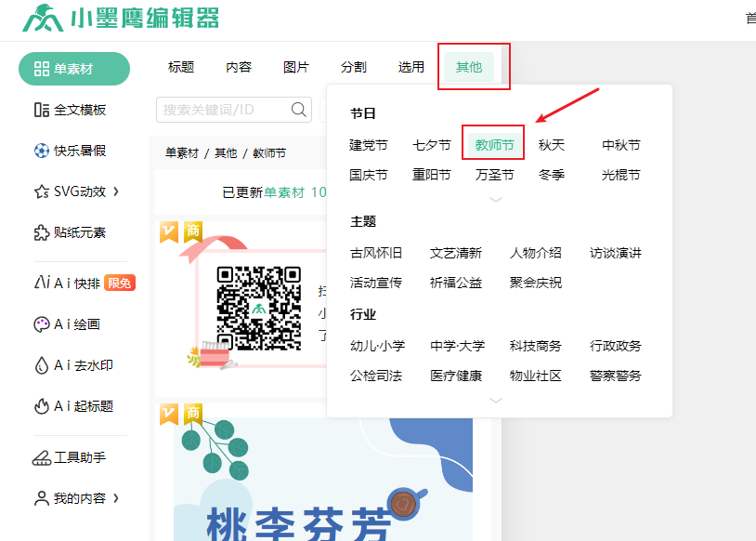Click the VIP badge on QR code template

(x=169, y=231)
